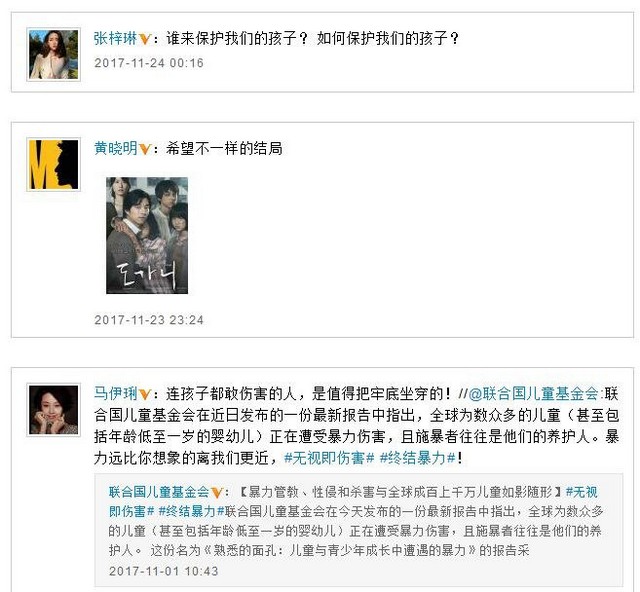The height and width of the screenshot is (592, 640).
Task: Open the quoted post timestamp 2017-11-01 10:43
Action: click(164, 571)
